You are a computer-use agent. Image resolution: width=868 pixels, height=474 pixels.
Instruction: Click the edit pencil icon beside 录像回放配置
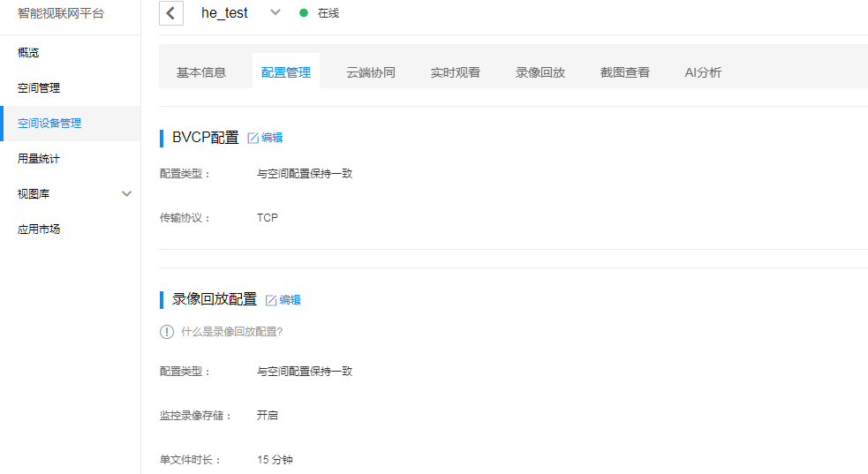[271, 300]
